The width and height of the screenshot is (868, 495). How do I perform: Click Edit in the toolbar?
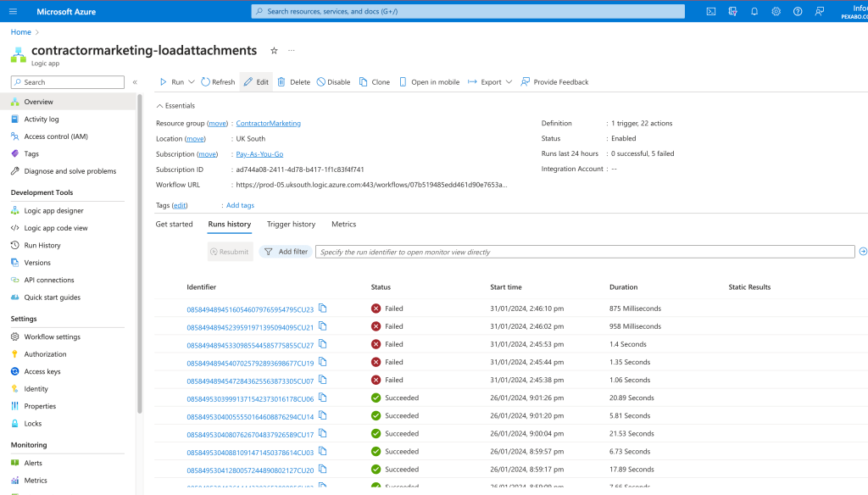[x=256, y=82]
